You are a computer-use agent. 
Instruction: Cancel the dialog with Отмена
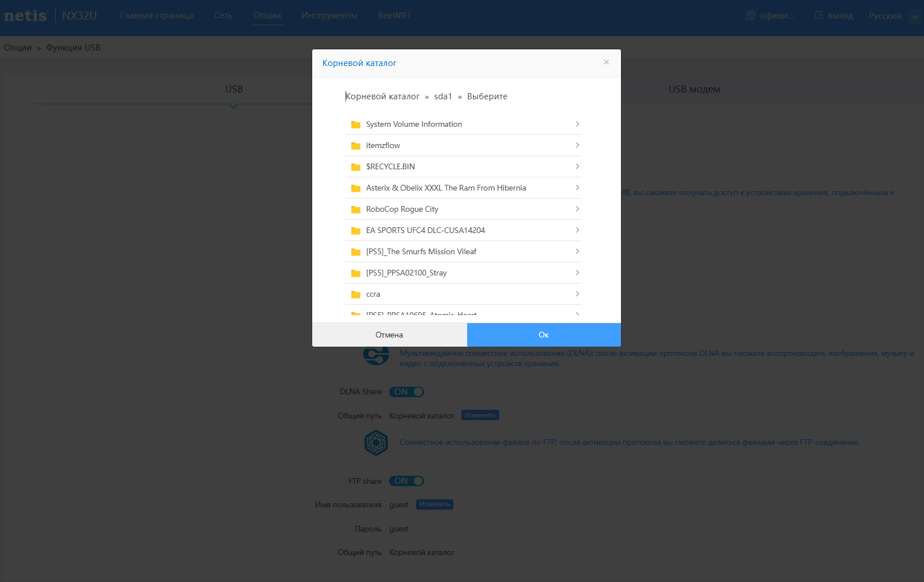pyautogui.click(x=390, y=335)
